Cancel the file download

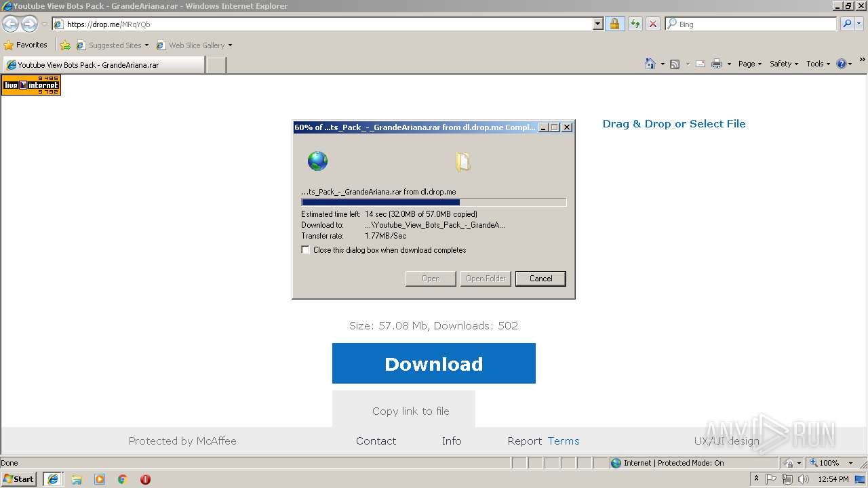click(540, 279)
